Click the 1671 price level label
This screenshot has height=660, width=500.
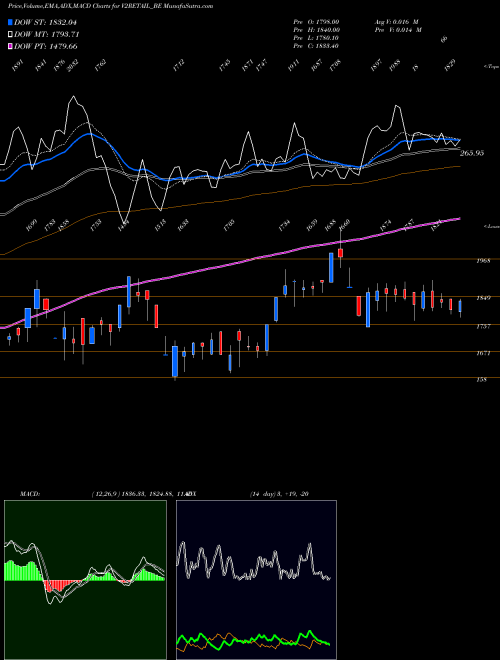(x=483, y=353)
